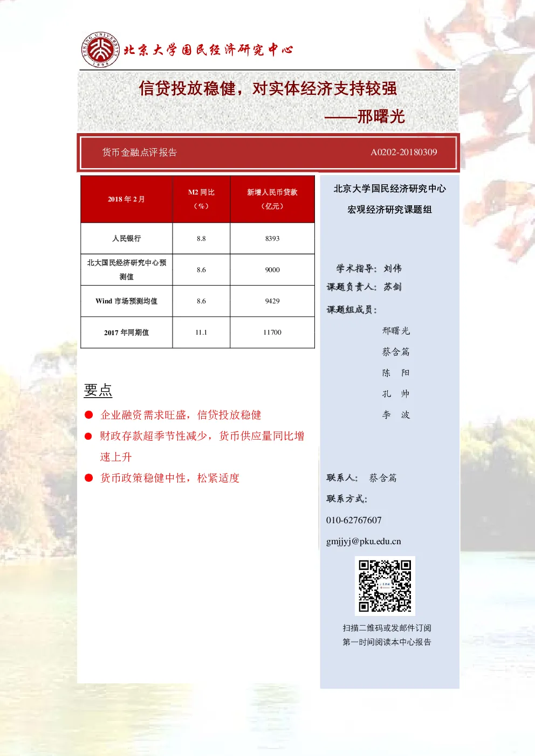This screenshot has width=535, height=756.
Task: Click the 新增人民币贷款 column header
Action: tap(272, 199)
